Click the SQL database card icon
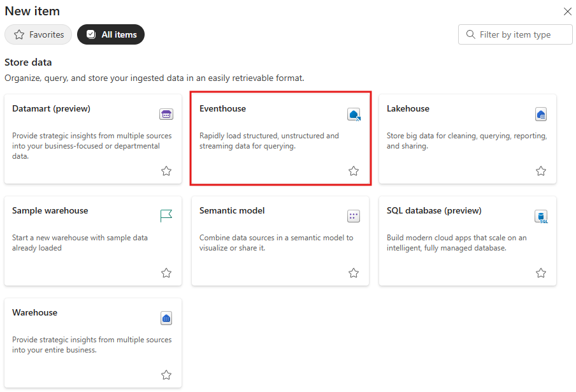 (x=541, y=216)
